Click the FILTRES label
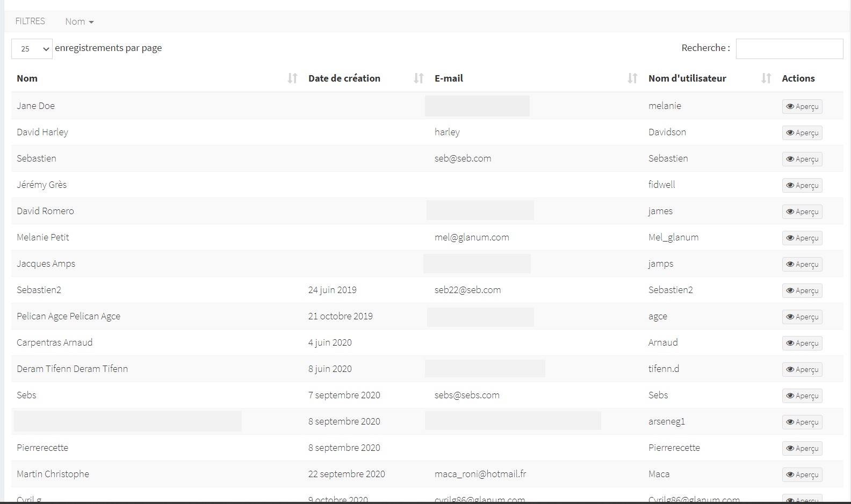Viewport: 851px width, 504px height. point(30,21)
